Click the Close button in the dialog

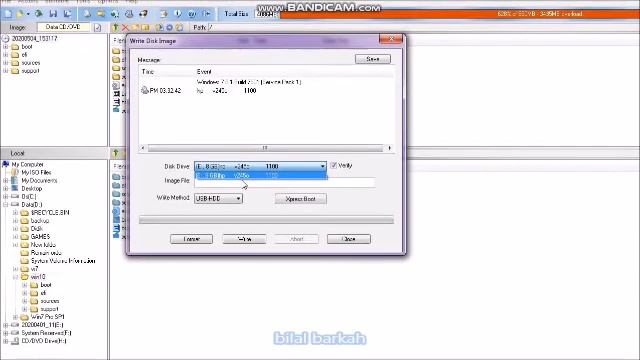349,239
